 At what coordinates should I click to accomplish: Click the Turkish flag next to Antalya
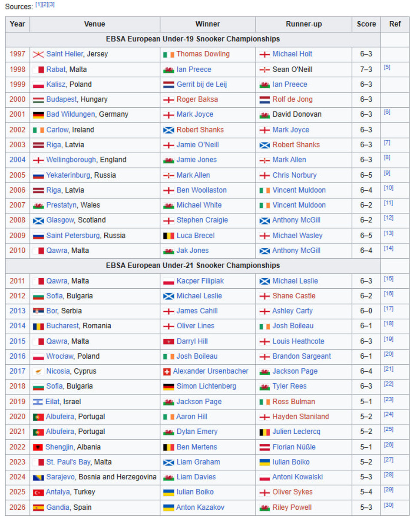(38, 492)
